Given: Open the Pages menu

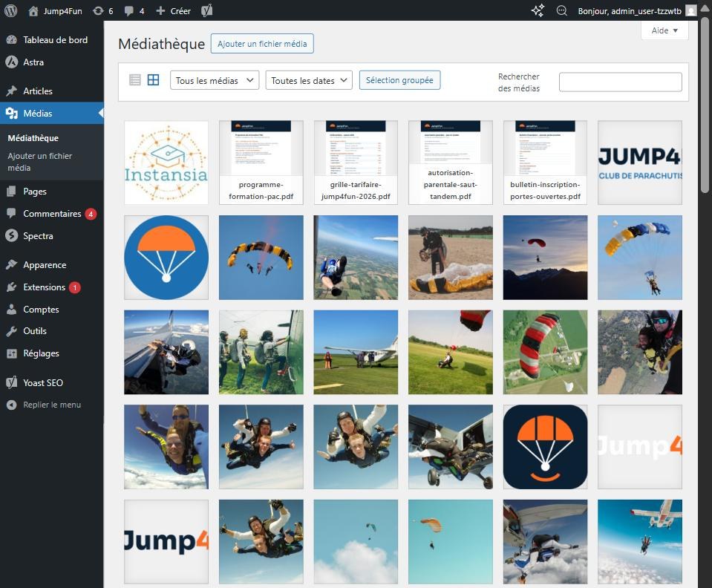Looking at the screenshot, I should pos(52,191).
